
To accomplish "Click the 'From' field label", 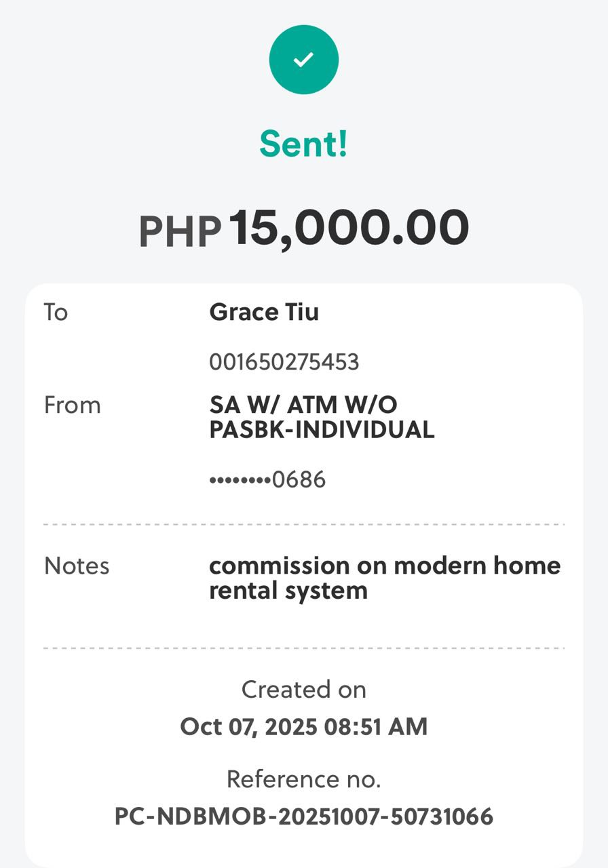I will (x=72, y=406).
